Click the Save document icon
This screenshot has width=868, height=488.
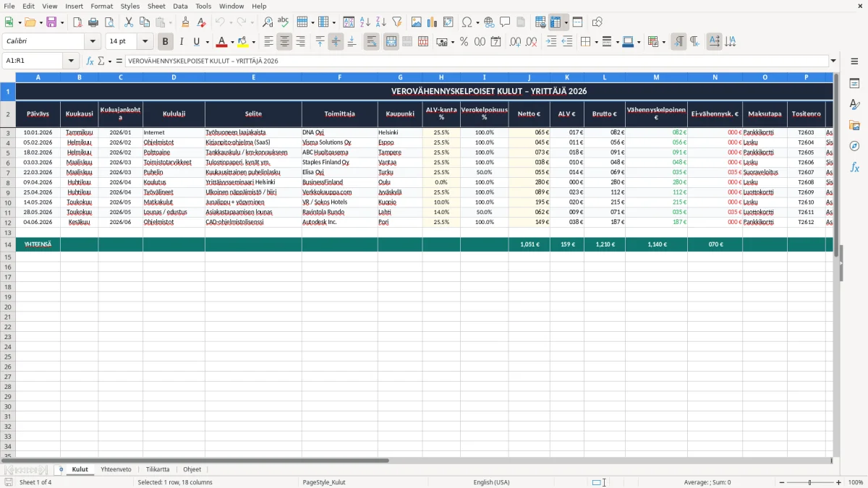51,22
